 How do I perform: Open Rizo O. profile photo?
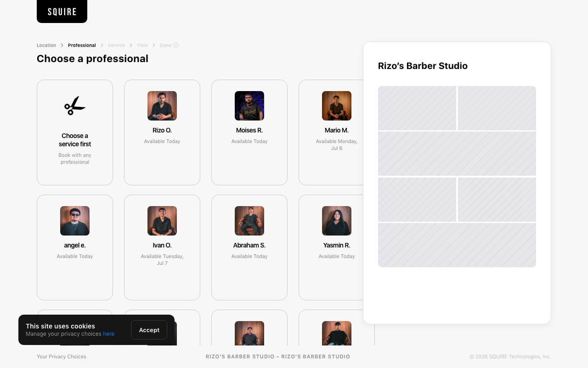pos(162,106)
